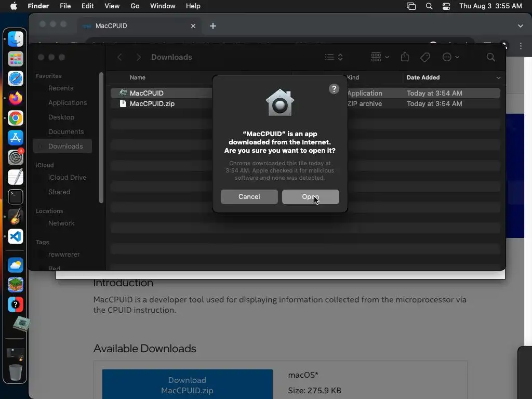Click the date and time in the menu bar
This screenshot has height=399, width=532.
coord(490,6)
